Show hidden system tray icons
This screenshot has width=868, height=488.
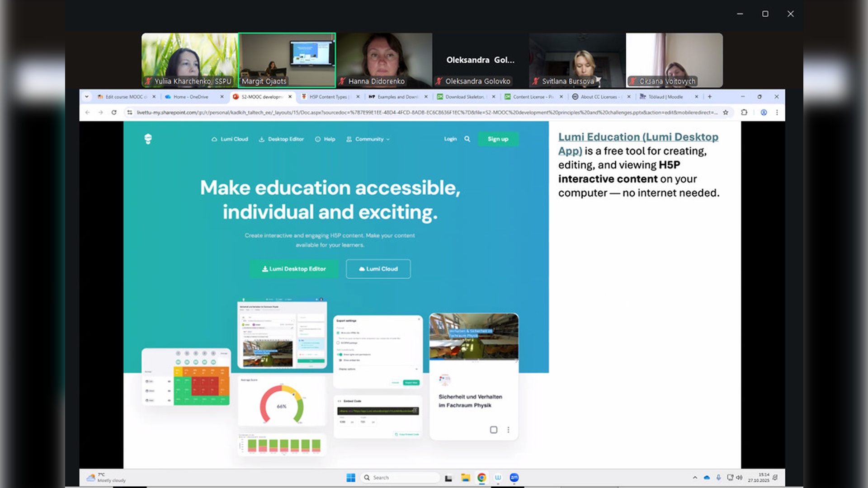695,478
